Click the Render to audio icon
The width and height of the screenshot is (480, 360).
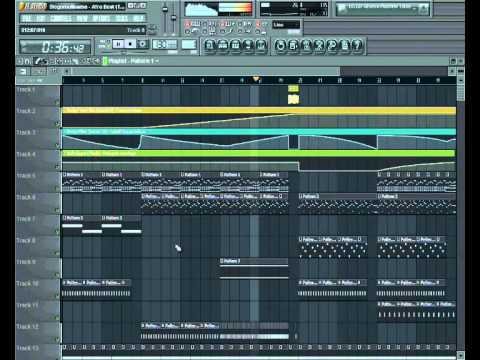[x=306, y=45]
